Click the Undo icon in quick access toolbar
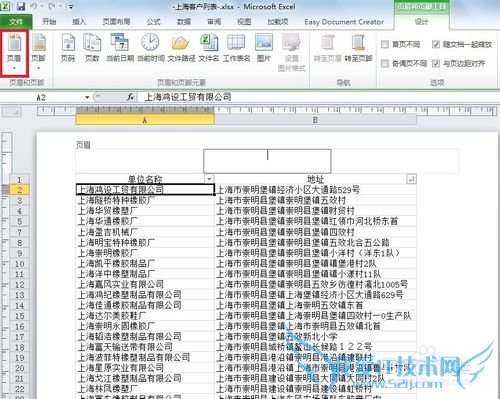 click(34, 6)
